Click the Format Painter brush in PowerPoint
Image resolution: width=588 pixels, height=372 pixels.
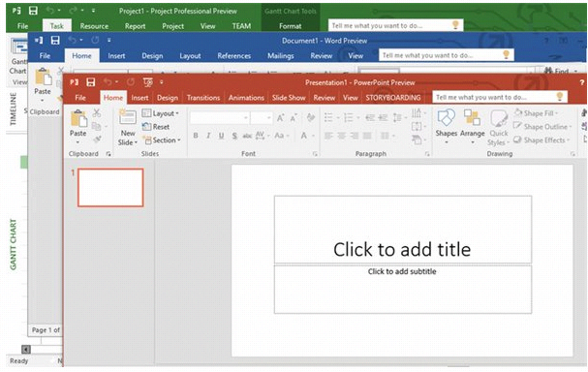pos(97,139)
